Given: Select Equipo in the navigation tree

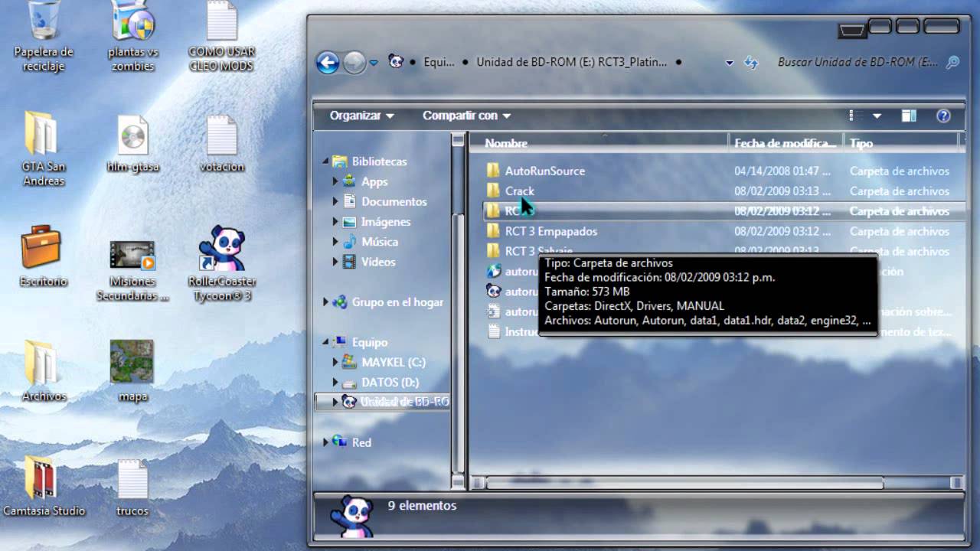Looking at the screenshot, I should (370, 342).
